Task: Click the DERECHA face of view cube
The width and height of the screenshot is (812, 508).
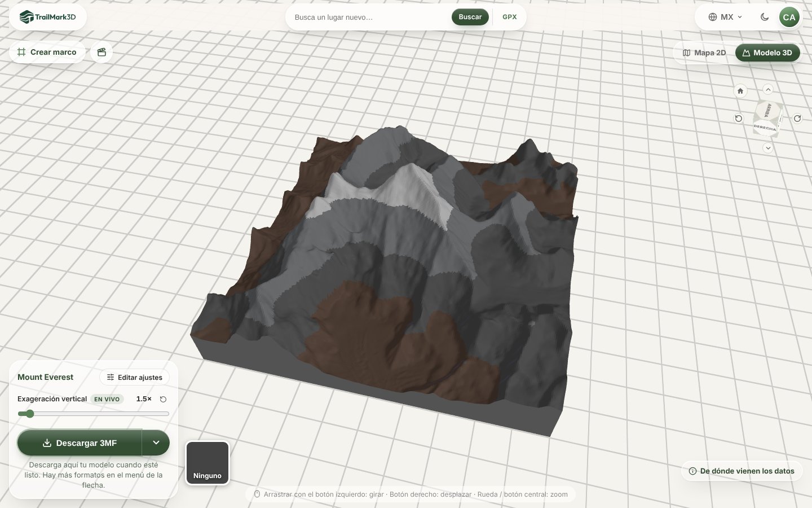Action: tap(765, 128)
